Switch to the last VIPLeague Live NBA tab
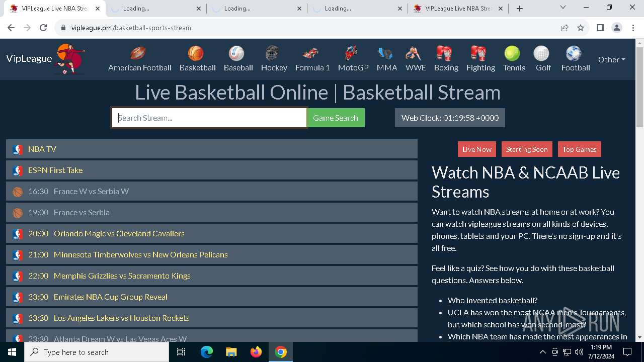644x362 pixels. [x=458, y=9]
